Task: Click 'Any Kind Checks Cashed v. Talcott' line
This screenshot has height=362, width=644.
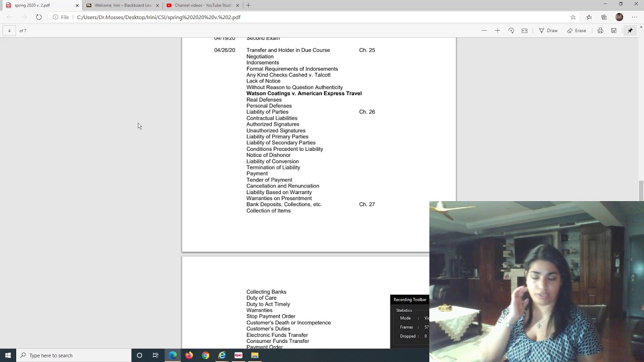Action: click(288, 75)
